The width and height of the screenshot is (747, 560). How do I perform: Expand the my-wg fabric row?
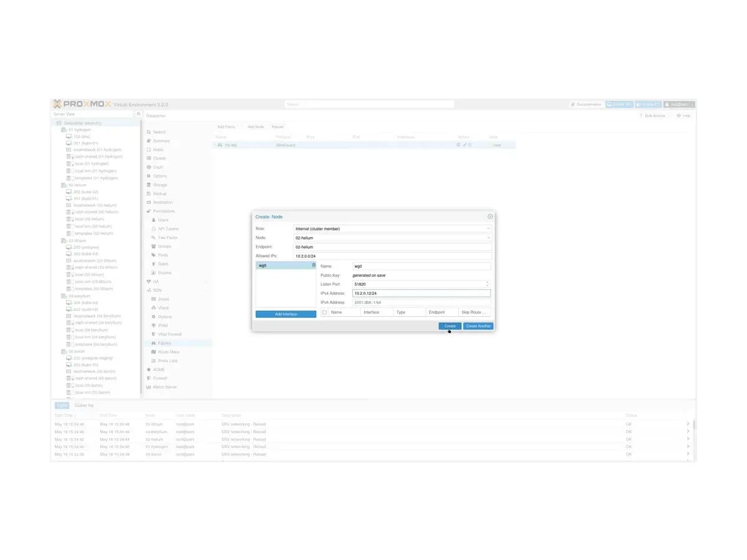[215, 145]
